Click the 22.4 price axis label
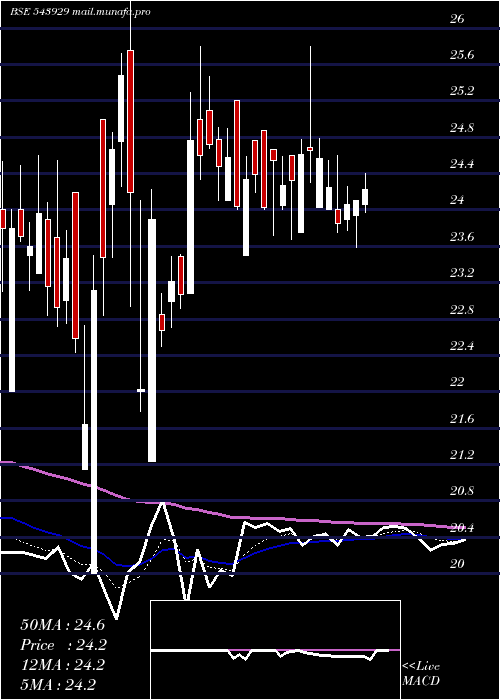This screenshot has width=500, height=700. click(462, 346)
